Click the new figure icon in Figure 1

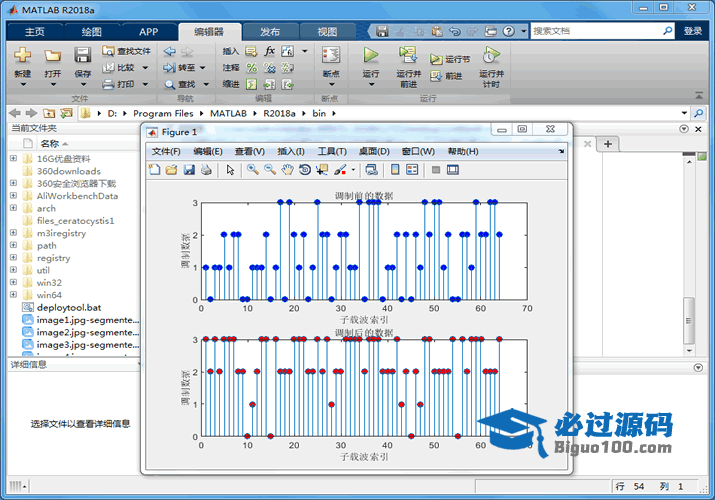point(155,170)
